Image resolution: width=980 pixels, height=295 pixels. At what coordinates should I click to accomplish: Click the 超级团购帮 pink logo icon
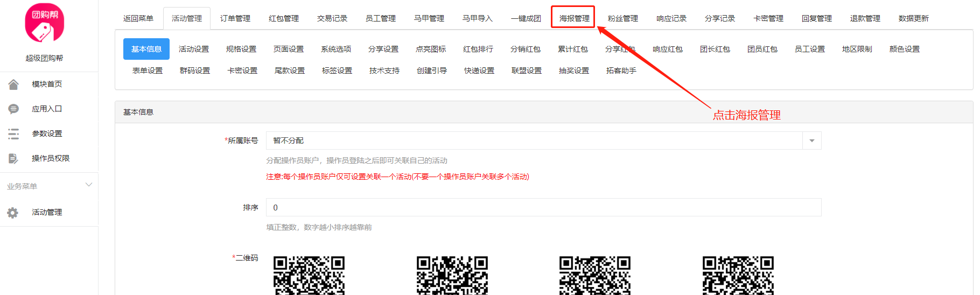(45, 23)
